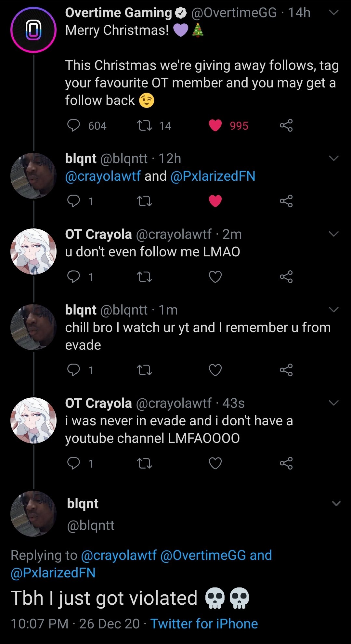Like OT Crayola's "u don't even follow me" tweet
This screenshot has width=351, height=644.
click(215, 277)
